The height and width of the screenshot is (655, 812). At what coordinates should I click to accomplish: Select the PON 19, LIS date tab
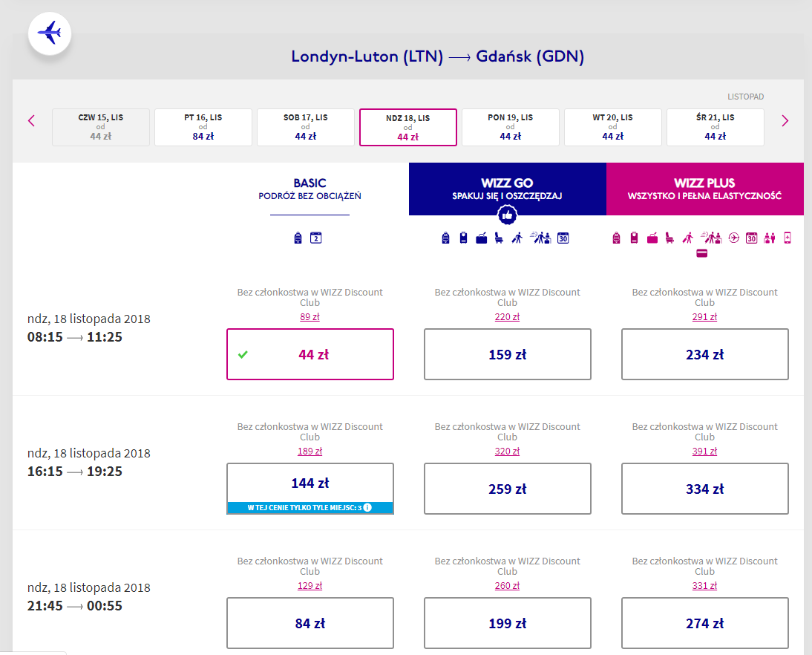coord(510,127)
